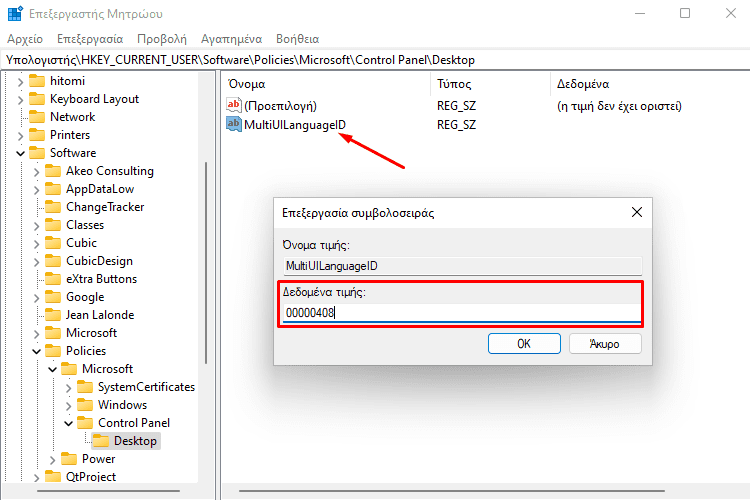Expand the Google key
750x500 pixels.
[36, 298]
